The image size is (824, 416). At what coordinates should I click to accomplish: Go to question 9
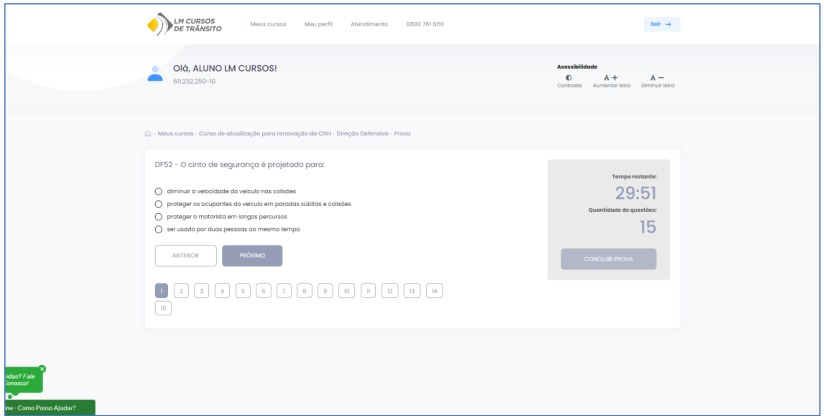(325, 290)
